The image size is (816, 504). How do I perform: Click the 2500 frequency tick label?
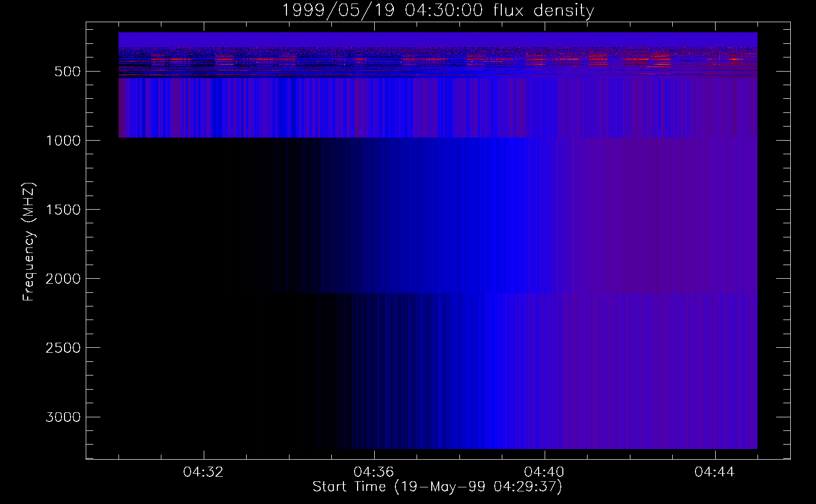63,348
